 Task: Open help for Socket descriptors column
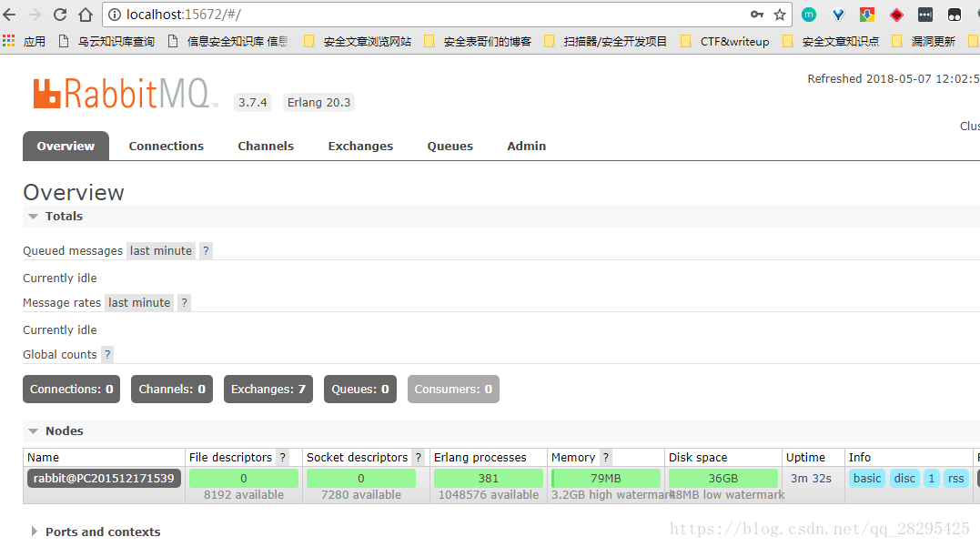pos(419,458)
